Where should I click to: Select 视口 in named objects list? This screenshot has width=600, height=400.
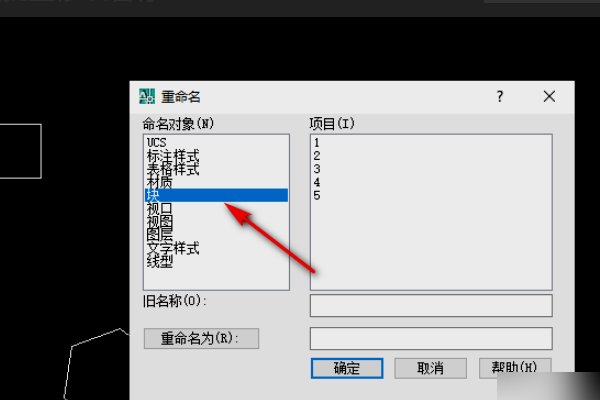click(160, 209)
